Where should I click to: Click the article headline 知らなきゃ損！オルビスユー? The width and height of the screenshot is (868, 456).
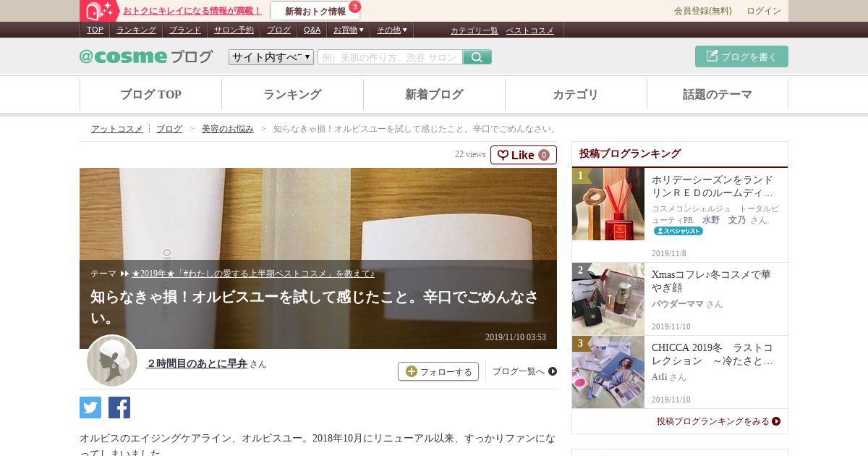315,307
